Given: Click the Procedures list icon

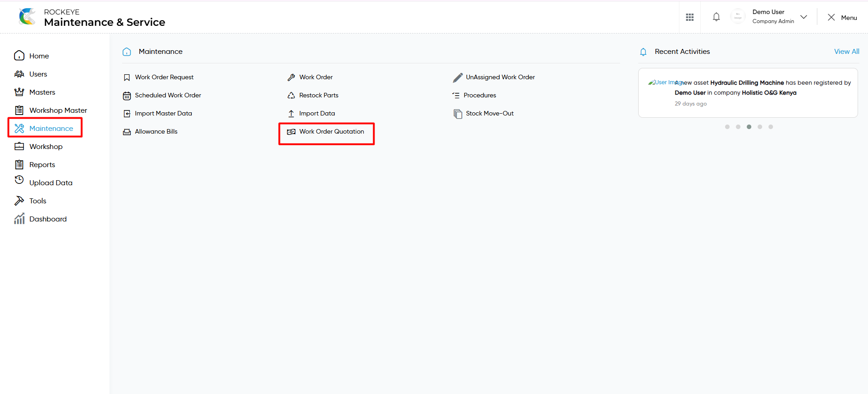Looking at the screenshot, I should (456, 96).
